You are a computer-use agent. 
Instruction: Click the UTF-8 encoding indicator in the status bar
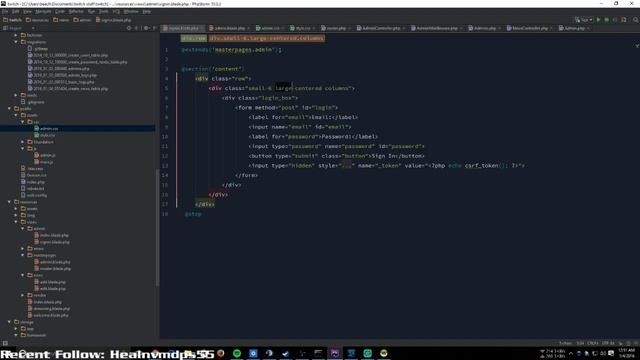tap(608, 343)
